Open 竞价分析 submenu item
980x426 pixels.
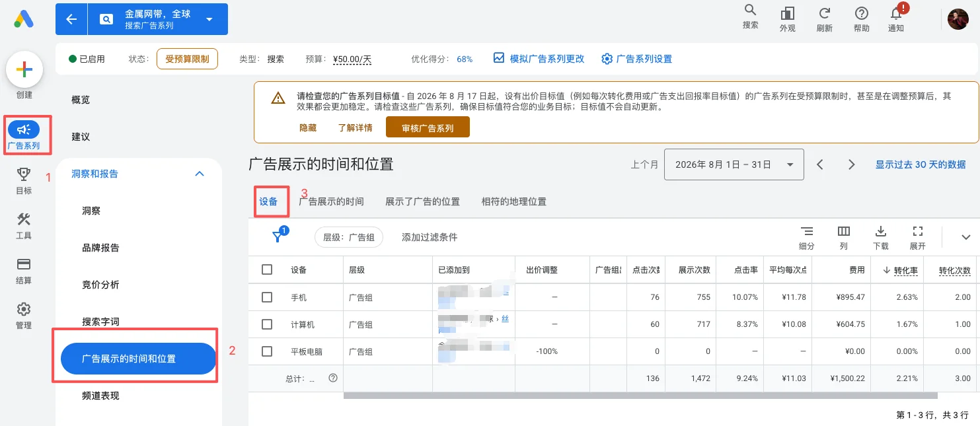point(100,285)
